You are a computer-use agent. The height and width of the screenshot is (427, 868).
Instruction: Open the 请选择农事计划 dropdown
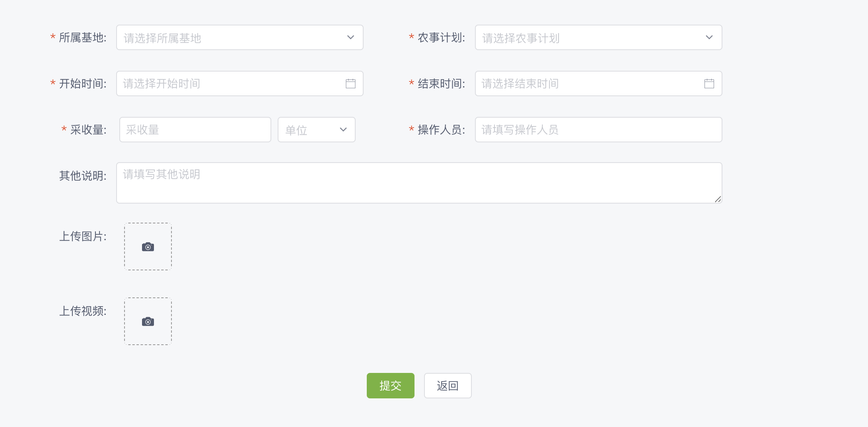point(599,37)
